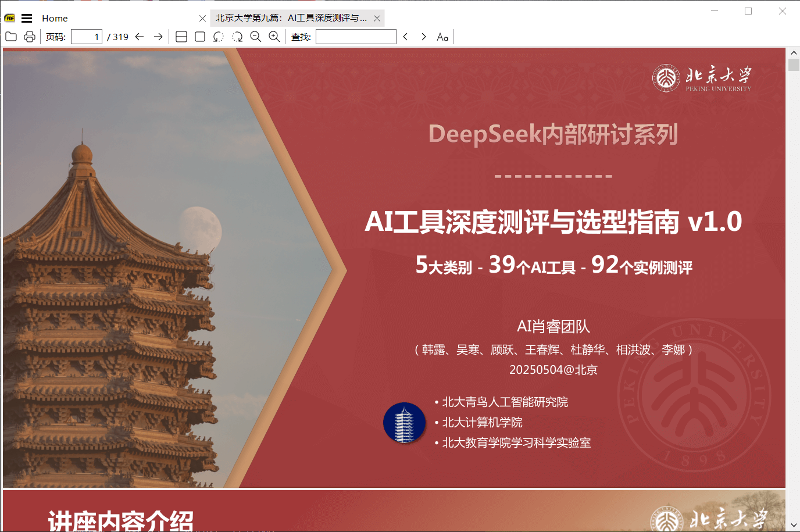The height and width of the screenshot is (532, 800).
Task: Click the 20250504@北京 date text
Action: click(x=553, y=370)
